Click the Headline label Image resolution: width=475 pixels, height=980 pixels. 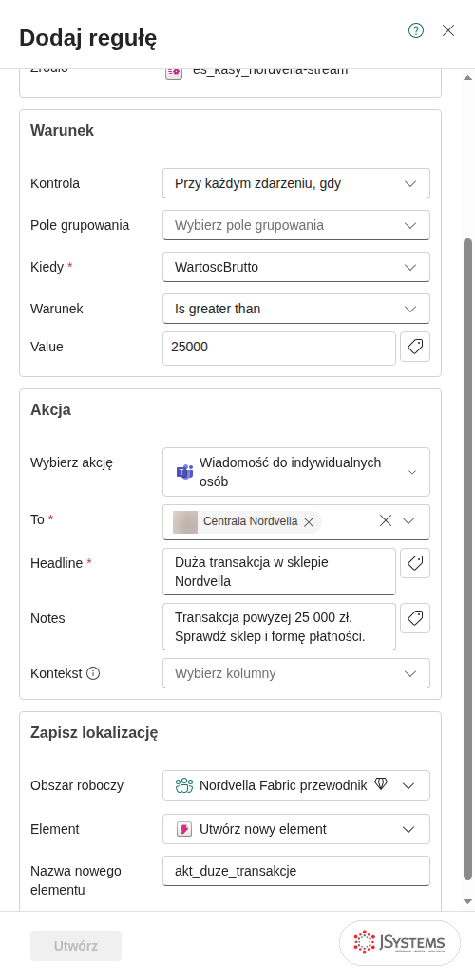pyautogui.click(x=56, y=563)
